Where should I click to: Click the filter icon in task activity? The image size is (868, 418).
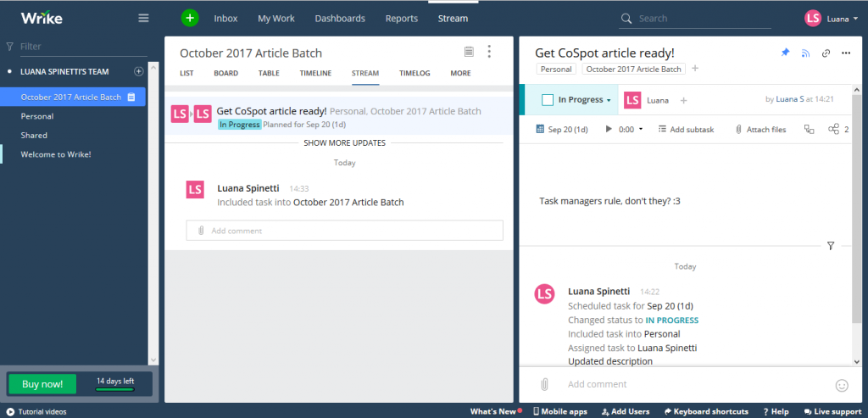pyautogui.click(x=831, y=246)
